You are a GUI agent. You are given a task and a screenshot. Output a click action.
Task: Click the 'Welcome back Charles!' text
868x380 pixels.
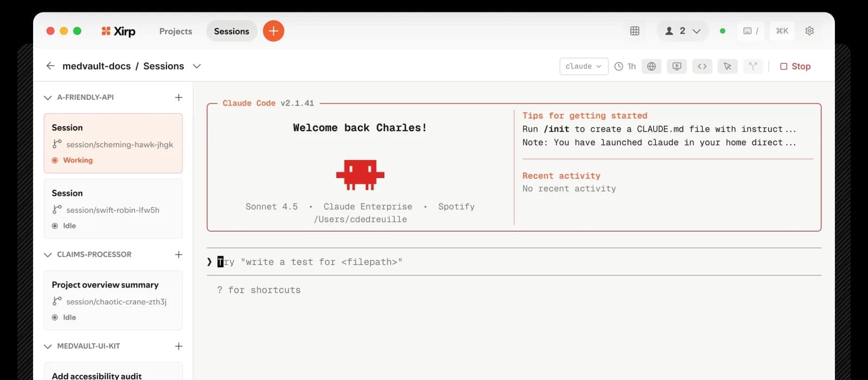pos(360,128)
